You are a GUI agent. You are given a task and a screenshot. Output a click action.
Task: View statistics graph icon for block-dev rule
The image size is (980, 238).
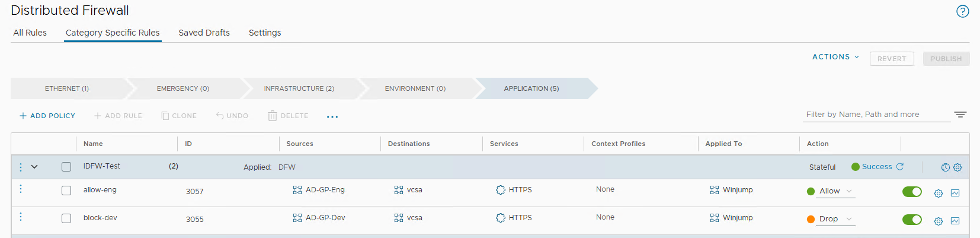pyautogui.click(x=955, y=221)
